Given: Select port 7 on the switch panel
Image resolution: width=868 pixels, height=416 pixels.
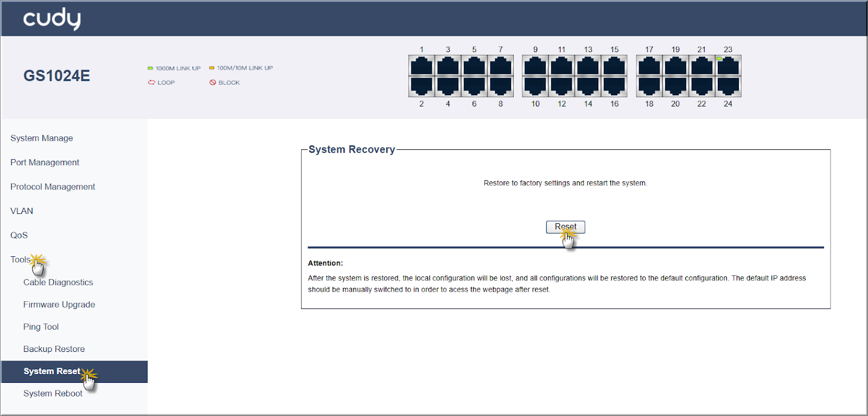Looking at the screenshot, I should click(501, 66).
